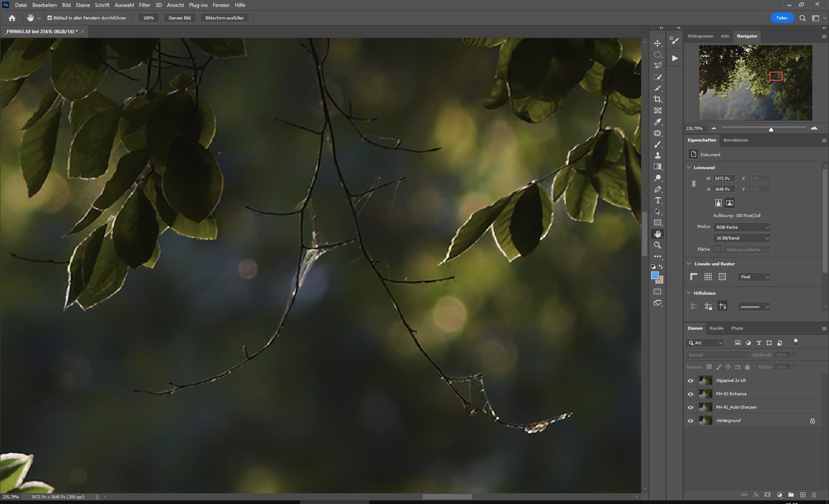Toggle 'Bildlauf in allen Fenstern durchführen' checkbox
Viewport: 829px width, 504px height.
[50, 18]
